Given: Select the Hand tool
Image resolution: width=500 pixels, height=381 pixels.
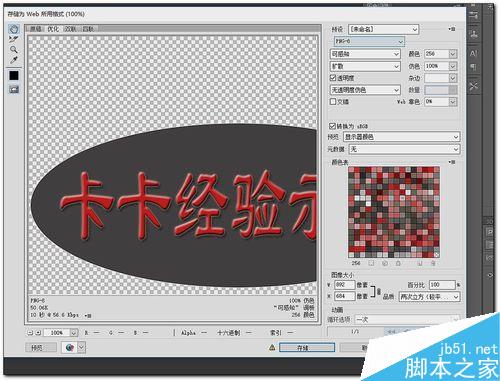Looking at the screenshot, I should click(14, 29).
